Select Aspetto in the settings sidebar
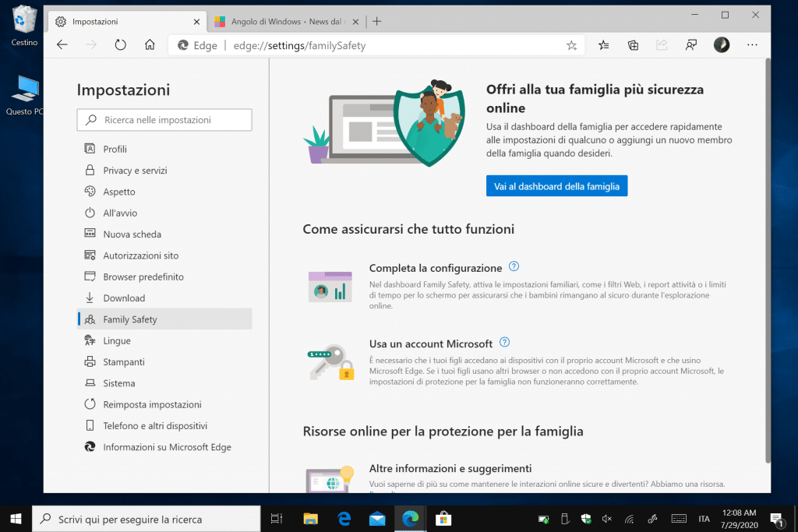Viewport: 798px width, 532px height. pyautogui.click(x=119, y=192)
